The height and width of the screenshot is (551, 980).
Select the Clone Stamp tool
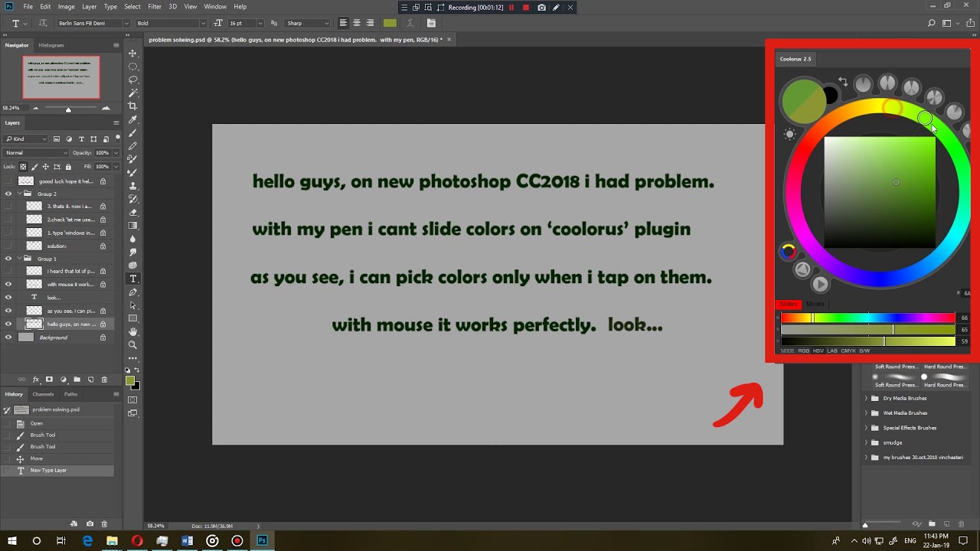pos(132,186)
